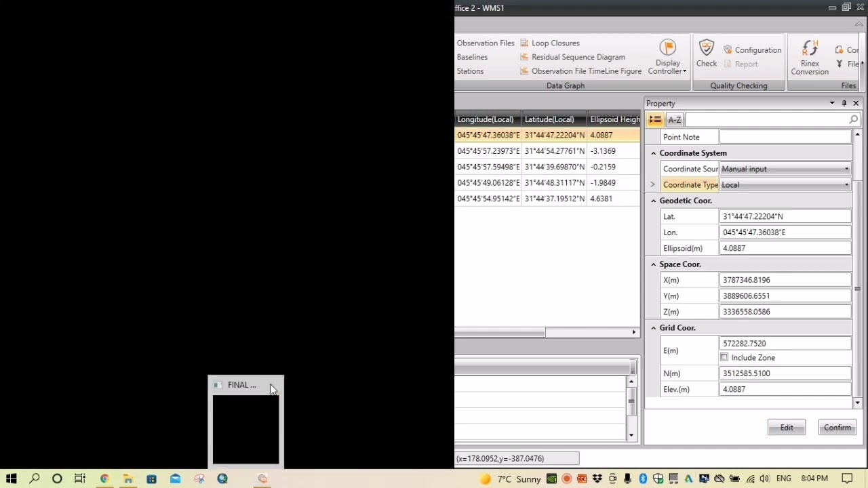Click the table horizontal scrollbar thumb
This screenshot has height=488, width=868.
pos(500,332)
